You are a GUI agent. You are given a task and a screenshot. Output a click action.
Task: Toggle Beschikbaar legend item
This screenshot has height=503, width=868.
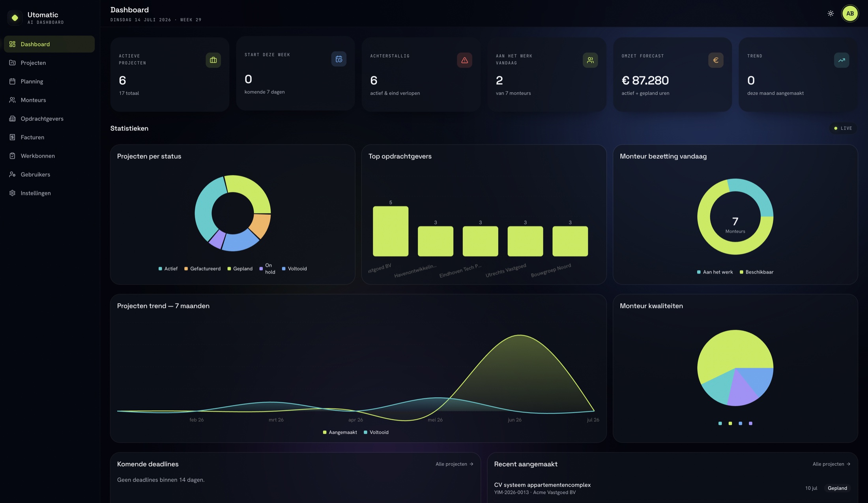(756, 272)
